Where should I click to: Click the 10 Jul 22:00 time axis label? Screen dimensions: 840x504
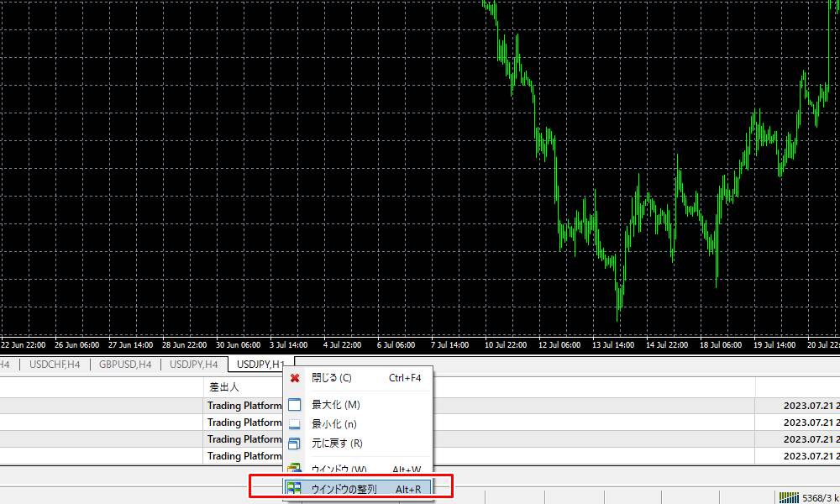click(504, 345)
